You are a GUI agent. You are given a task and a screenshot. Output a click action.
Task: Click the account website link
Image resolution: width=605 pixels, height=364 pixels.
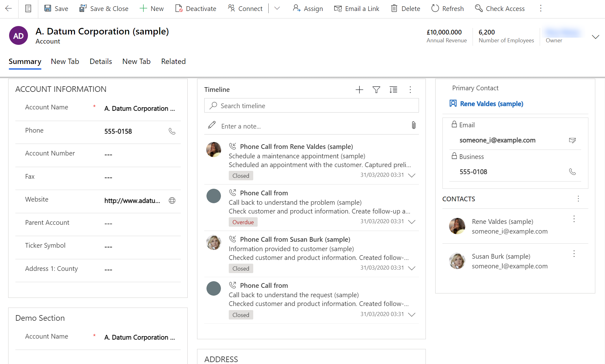point(132,200)
